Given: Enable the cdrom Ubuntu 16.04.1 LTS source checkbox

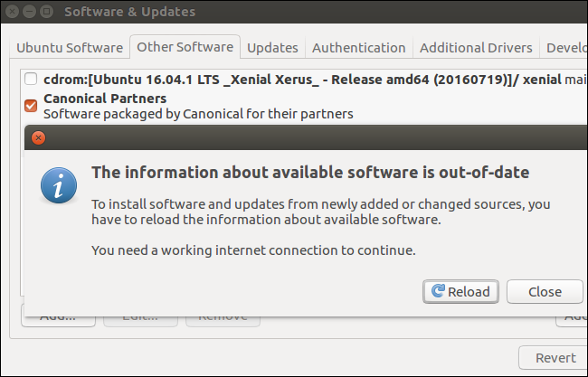Looking at the screenshot, I should click(31, 79).
